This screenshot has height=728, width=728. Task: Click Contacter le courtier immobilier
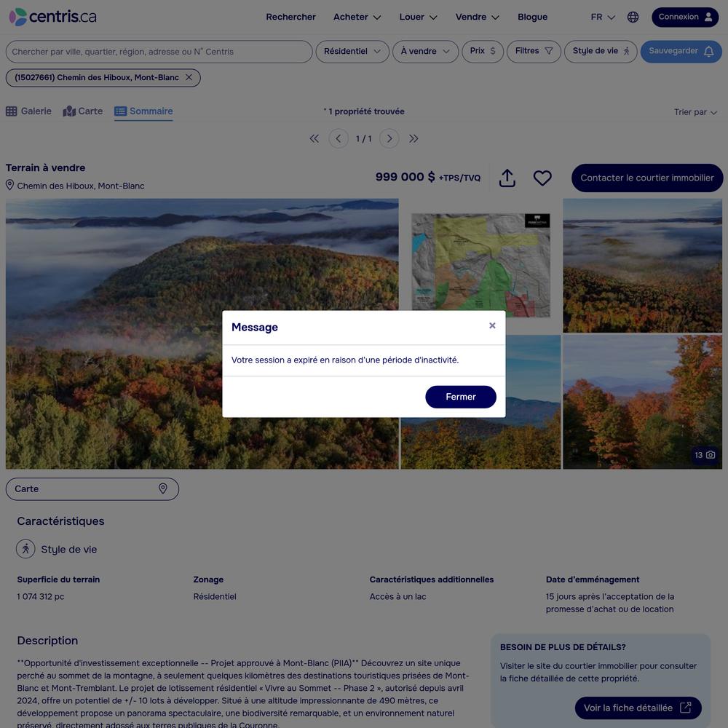click(646, 178)
